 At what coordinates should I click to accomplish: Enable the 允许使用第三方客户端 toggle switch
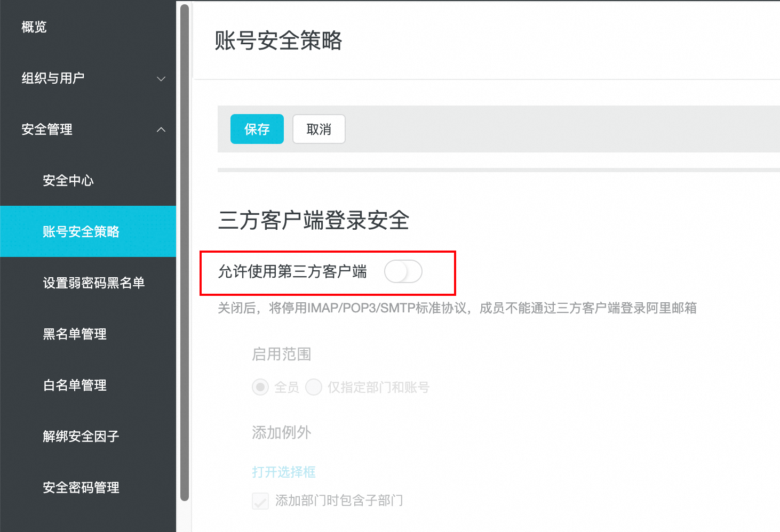pos(403,272)
